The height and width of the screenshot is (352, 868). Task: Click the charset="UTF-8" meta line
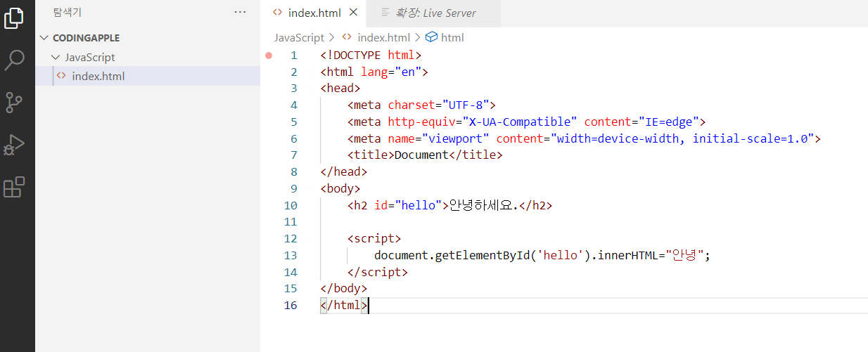(x=421, y=105)
